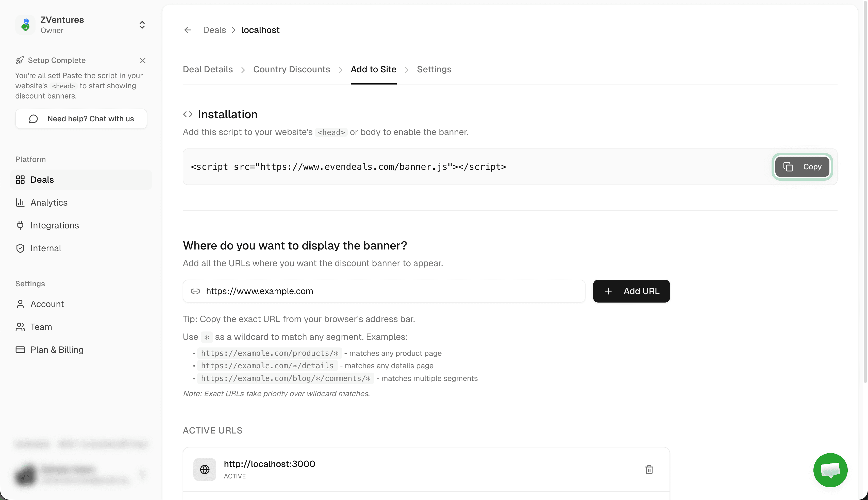This screenshot has width=868, height=500.
Task: Open the Settings step
Action: pyautogui.click(x=434, y=69)
